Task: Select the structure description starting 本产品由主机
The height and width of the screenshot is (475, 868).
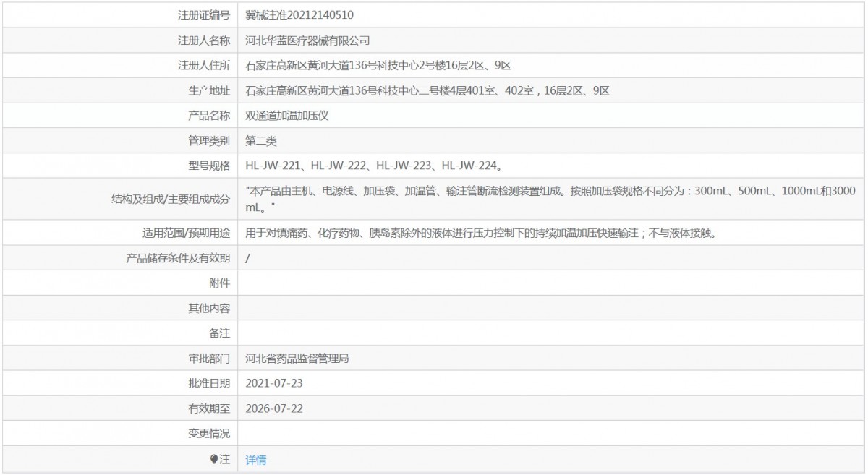Action: tap(552, 200)
